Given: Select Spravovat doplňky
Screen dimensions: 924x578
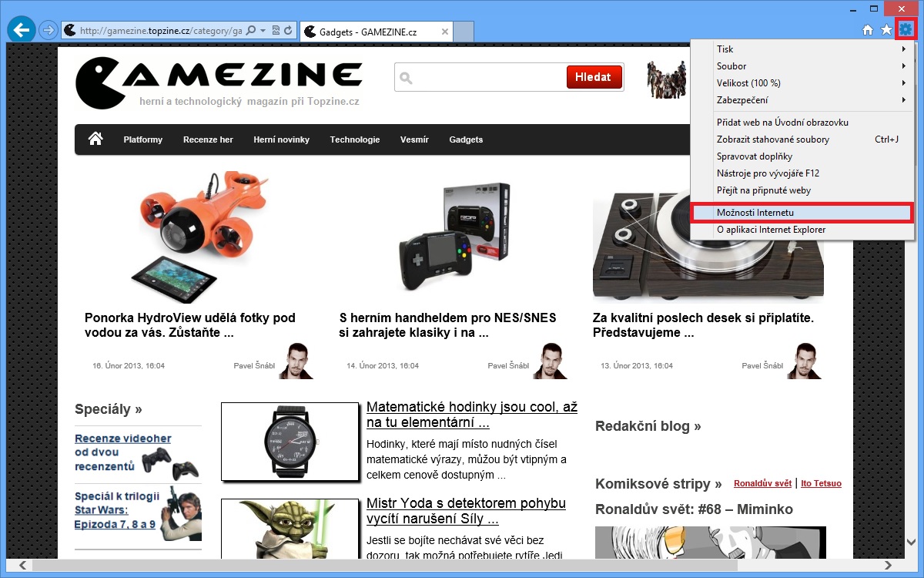Looking at the screenshot, I should click(802, 156).
